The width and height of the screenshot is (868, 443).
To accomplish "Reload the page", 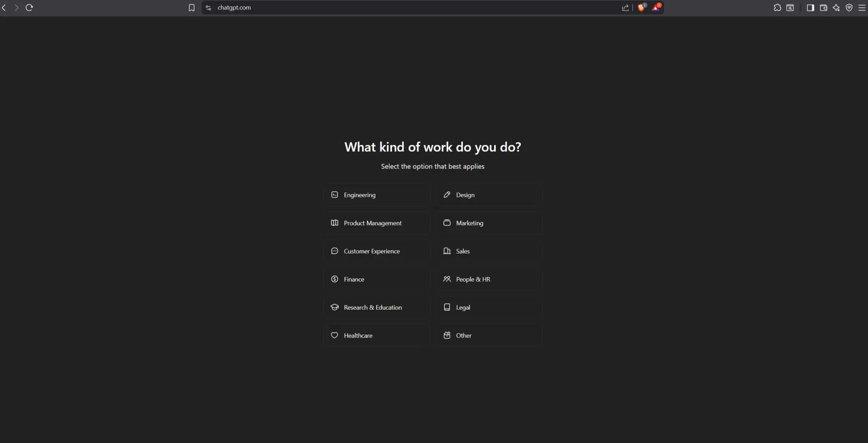I will click(x=29, y=8).
